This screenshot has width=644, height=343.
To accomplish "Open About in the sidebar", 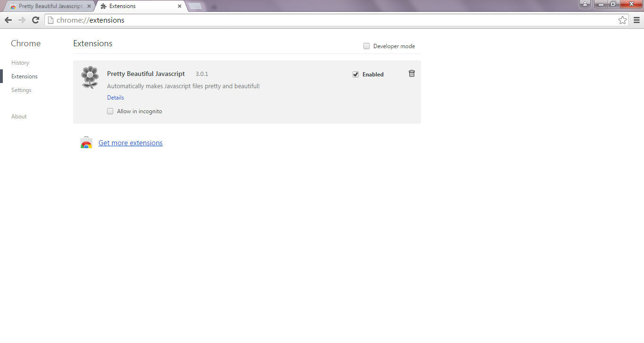I will pos(19,117).
